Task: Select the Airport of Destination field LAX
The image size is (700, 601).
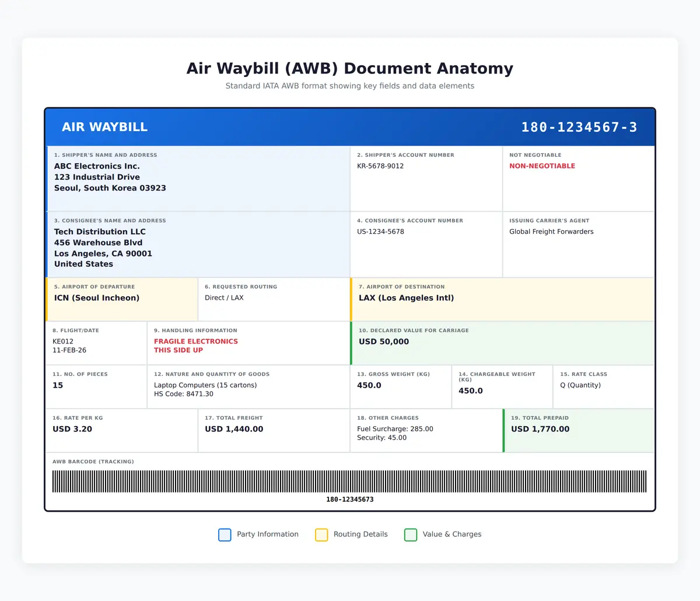Action: [404, 297]
